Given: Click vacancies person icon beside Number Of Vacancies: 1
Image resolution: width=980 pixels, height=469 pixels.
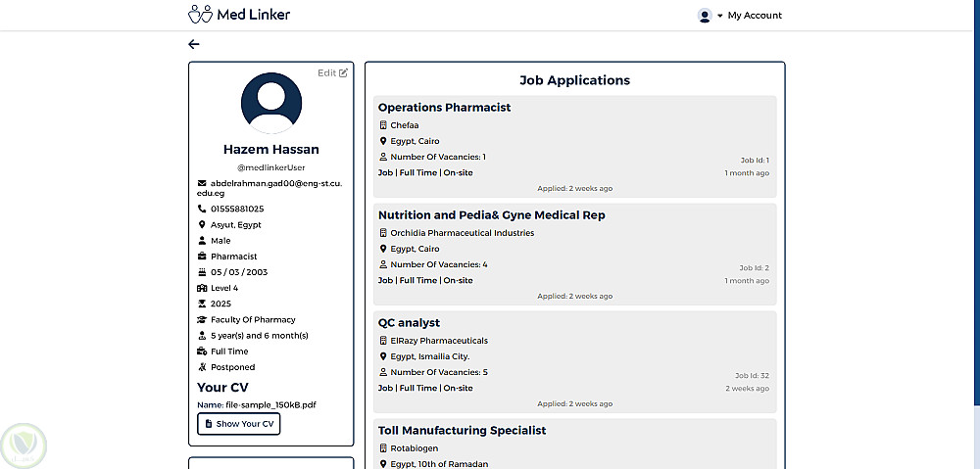Looking at the screenshot, I should 383,157.
